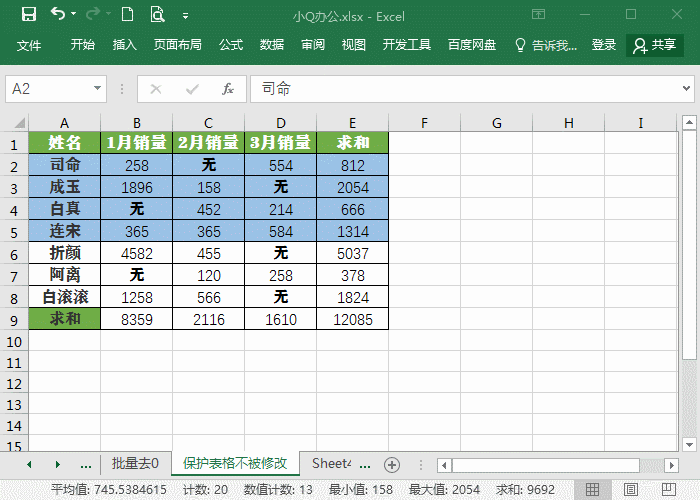Select the 审阅 ribbon tab
This screenshot has width=700, height=500.
point(313,45)
